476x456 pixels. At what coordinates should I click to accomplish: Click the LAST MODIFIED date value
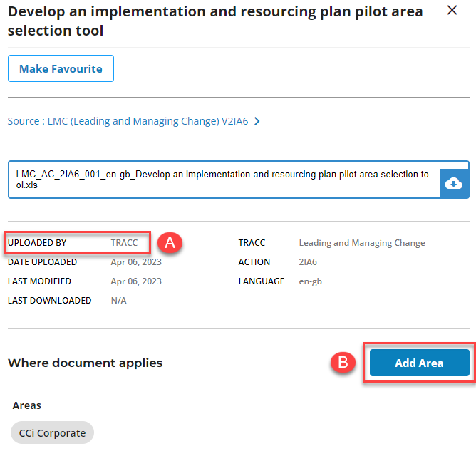(136, 281)
